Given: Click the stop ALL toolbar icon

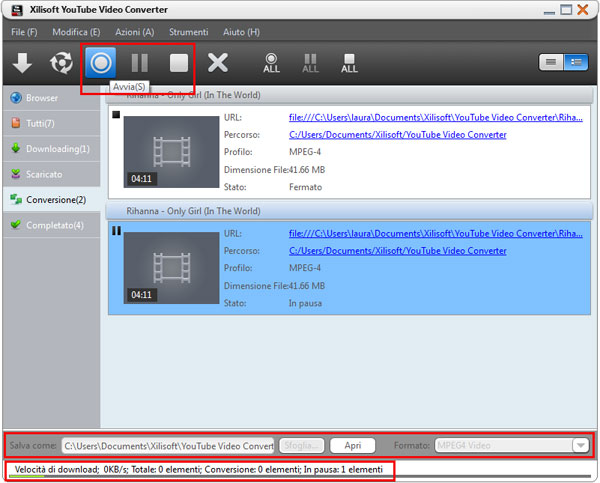Looking at the screenshot, I should pyautogui.click(x=349, y=63).
